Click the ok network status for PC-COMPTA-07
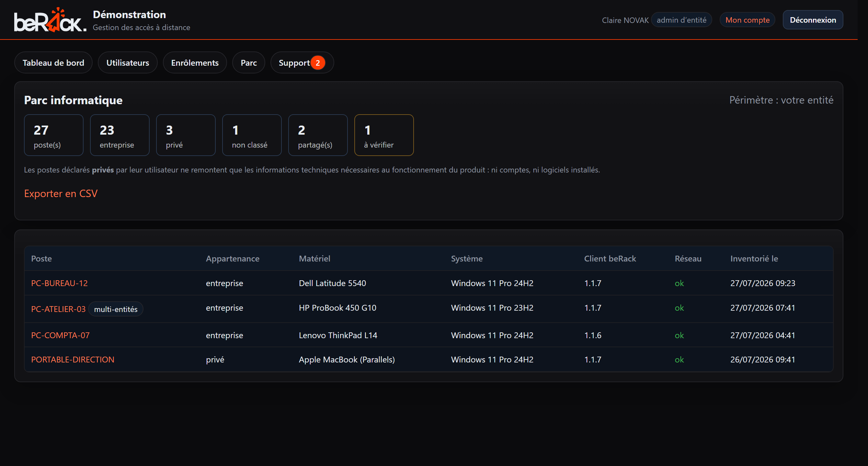Screen dimensions: 868x466 pyautogui.click(x=679, y=335)
